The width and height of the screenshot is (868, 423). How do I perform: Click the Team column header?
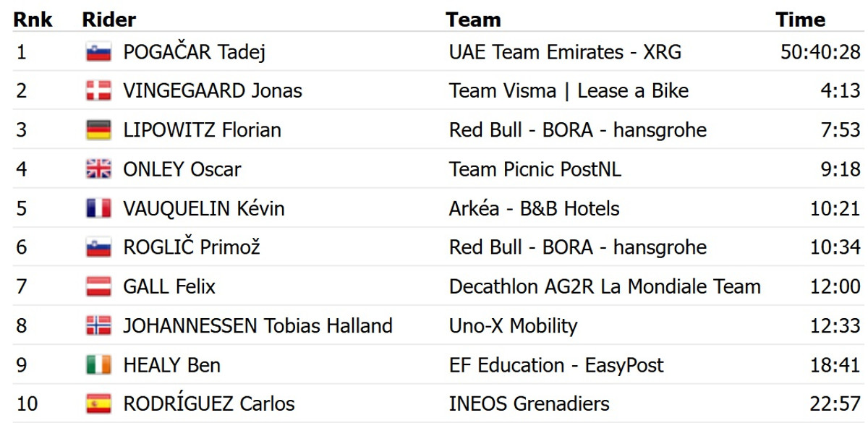473,20
